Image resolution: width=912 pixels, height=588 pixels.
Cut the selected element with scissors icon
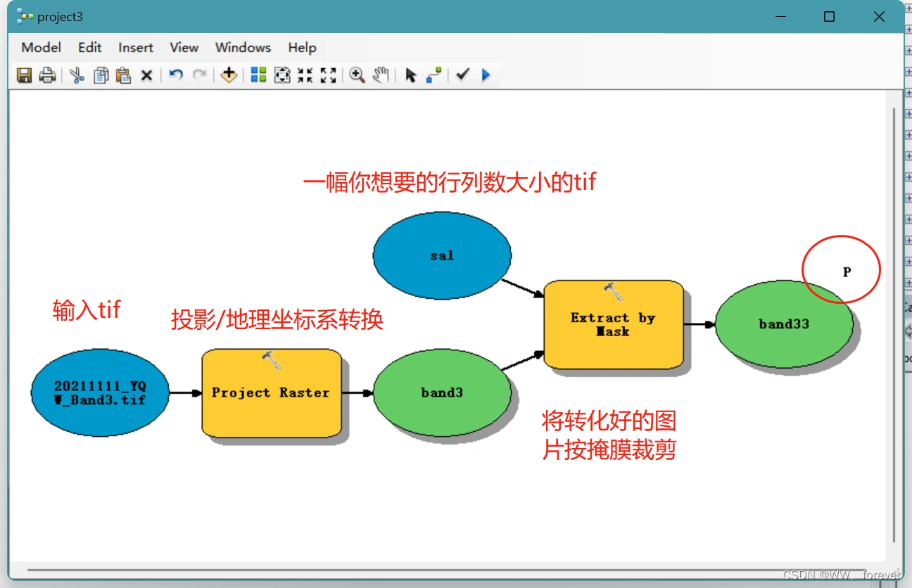pyautogui.click(x=77, y=75)
